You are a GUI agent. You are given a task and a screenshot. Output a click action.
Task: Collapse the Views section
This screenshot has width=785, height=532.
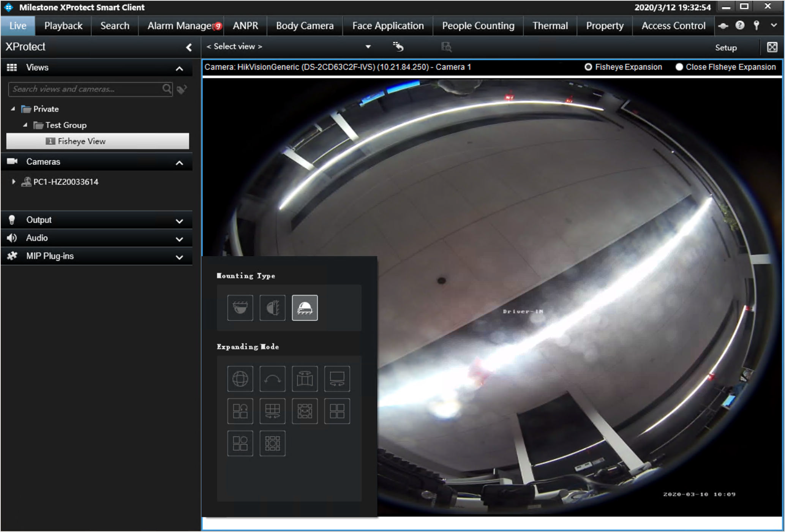click(179, 69)
